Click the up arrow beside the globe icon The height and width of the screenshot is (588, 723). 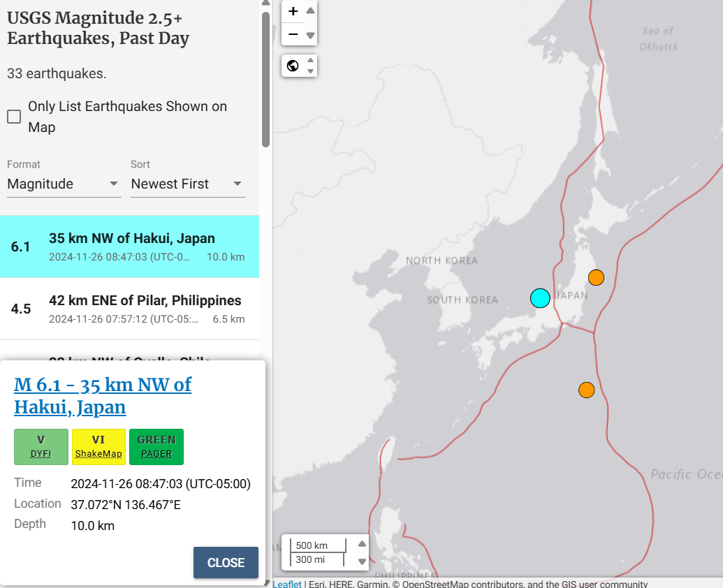click(311, 60)
